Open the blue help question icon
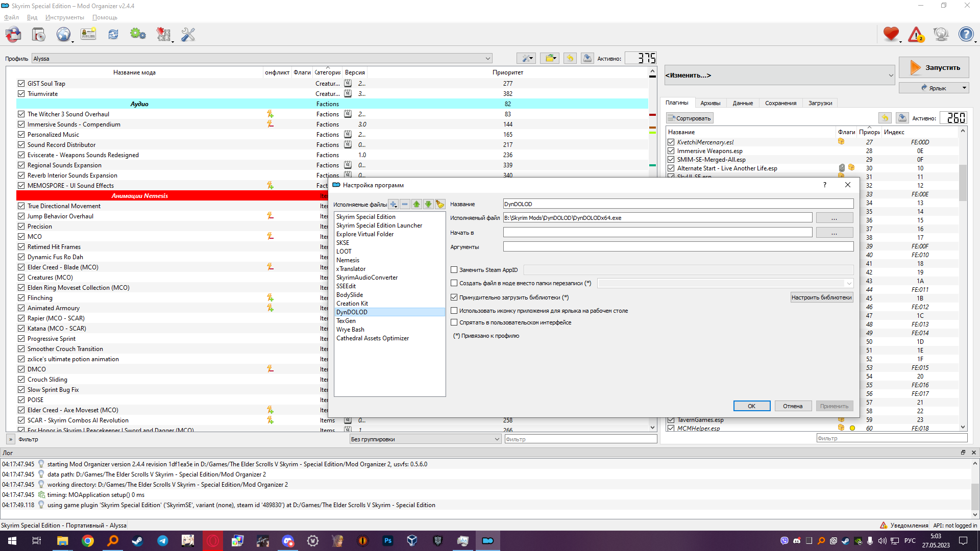The image size is (980, 551). coord(966,35)
